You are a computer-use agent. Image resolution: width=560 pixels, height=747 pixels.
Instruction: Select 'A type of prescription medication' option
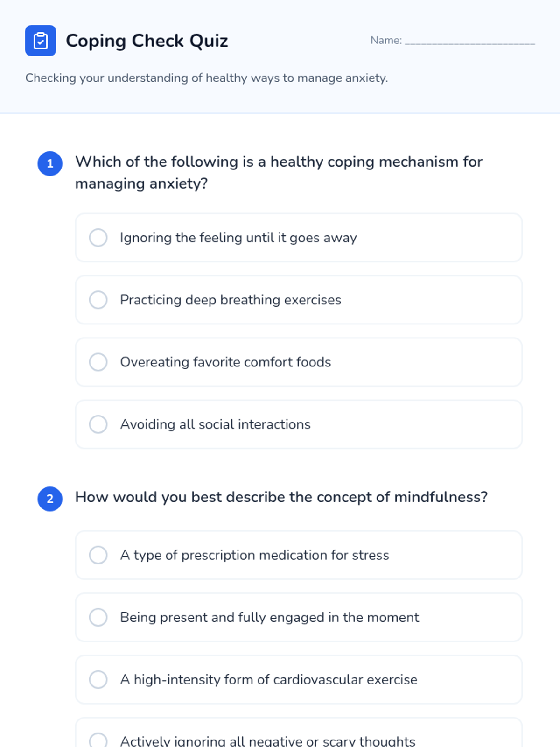(x=98, y=555)
